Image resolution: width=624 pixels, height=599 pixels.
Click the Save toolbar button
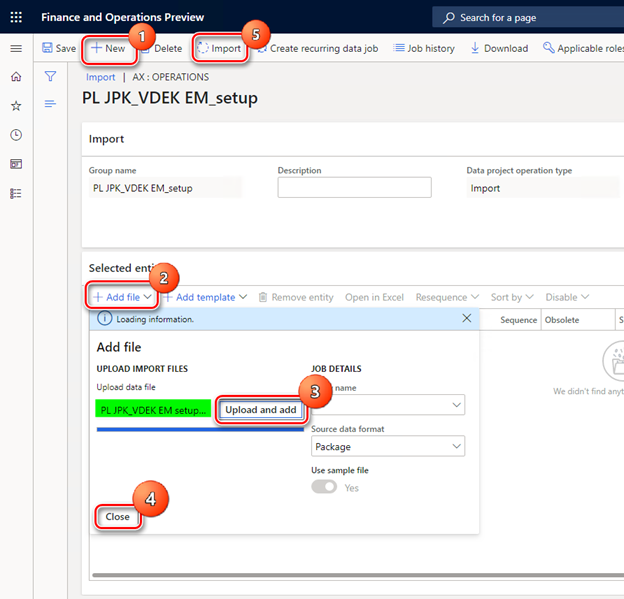pos(59,48)
